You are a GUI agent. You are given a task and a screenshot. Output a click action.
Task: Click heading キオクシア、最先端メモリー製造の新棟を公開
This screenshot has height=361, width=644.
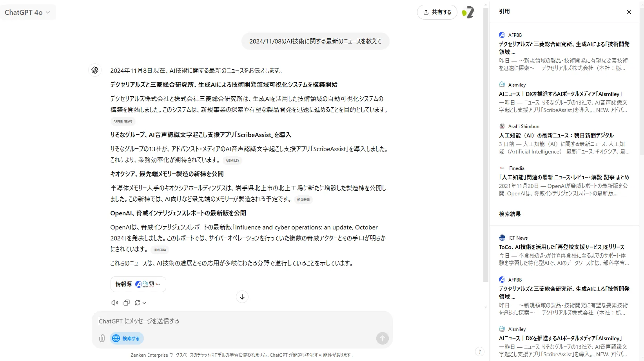(x=167, y=174)
